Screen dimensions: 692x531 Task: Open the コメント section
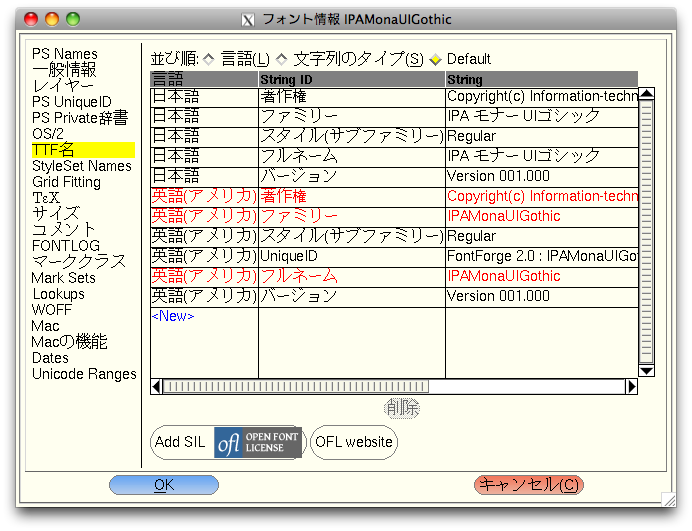(x=64, y=230)
